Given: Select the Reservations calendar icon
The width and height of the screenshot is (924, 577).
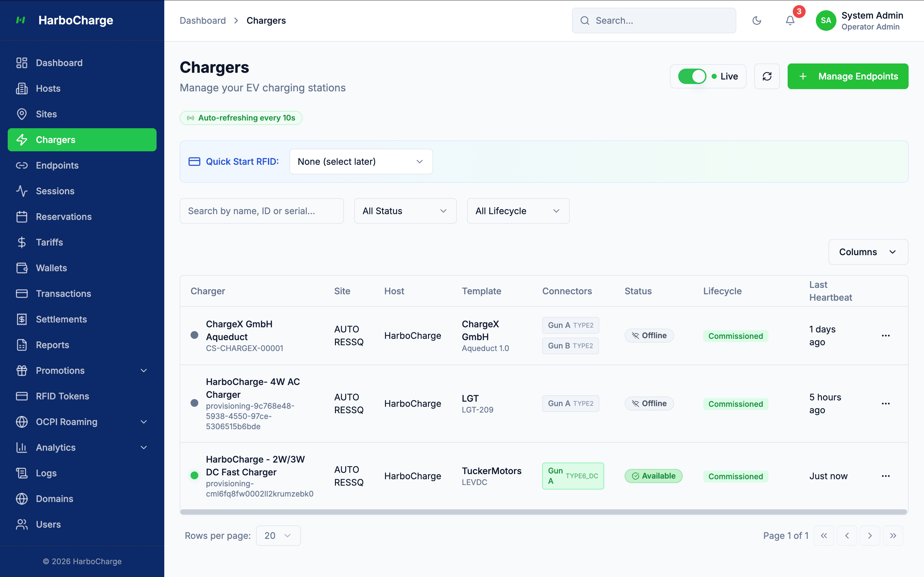Looking at the screenshot, I should tap(22, 216).
